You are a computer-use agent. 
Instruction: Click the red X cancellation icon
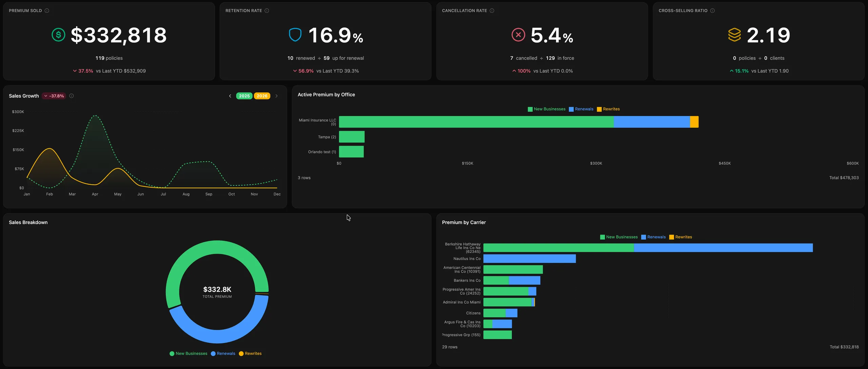coord(518,35)
